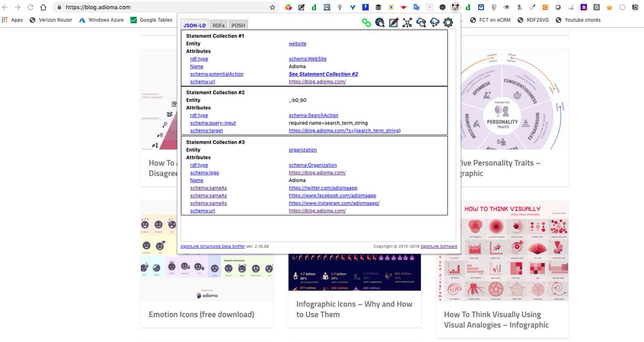644x342 pixels.
Task: Click the schema:Organization link
Action: (x=313, y=165)
